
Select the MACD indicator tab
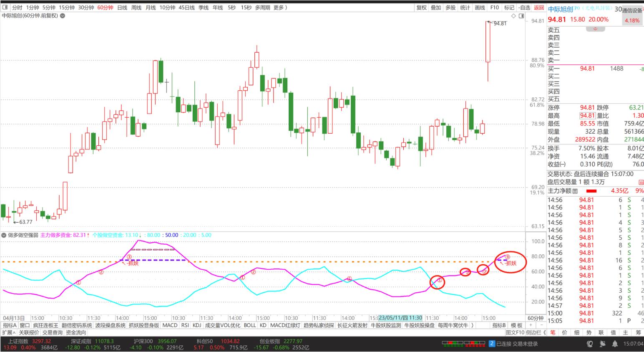click(x=170, y=325)
